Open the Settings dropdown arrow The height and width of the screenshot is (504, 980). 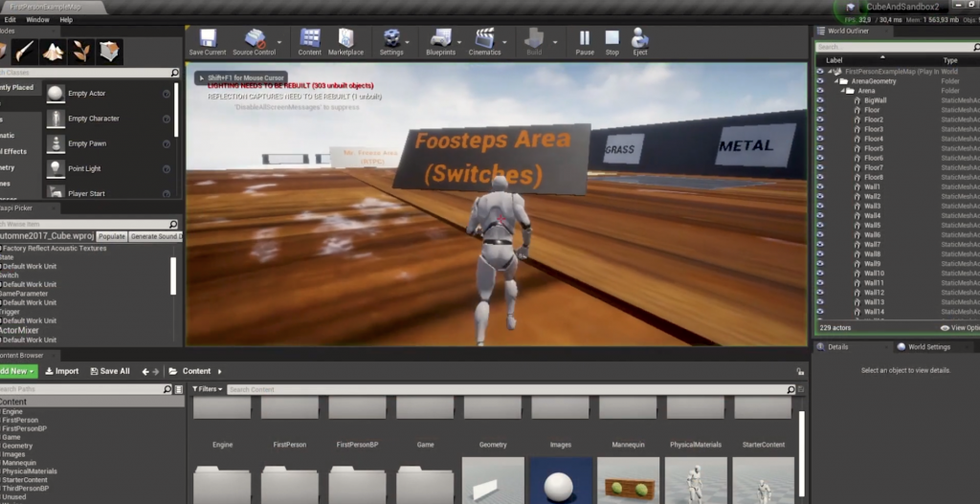pyautogui.click(x=407, y=42)
